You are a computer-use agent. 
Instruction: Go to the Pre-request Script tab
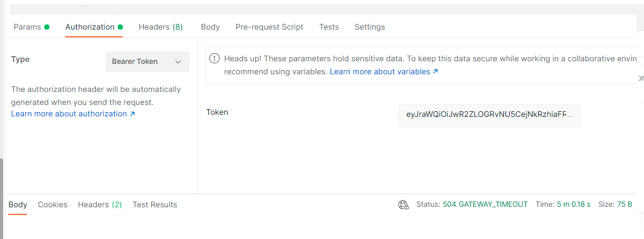(x=269, y=27)
